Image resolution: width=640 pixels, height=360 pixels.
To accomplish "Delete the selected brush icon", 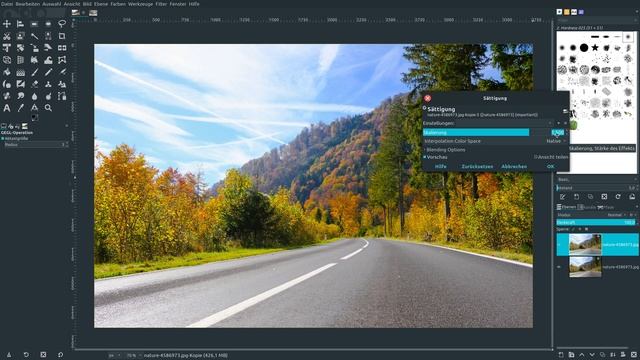I will pyautogui.click(x=604, y=197).
